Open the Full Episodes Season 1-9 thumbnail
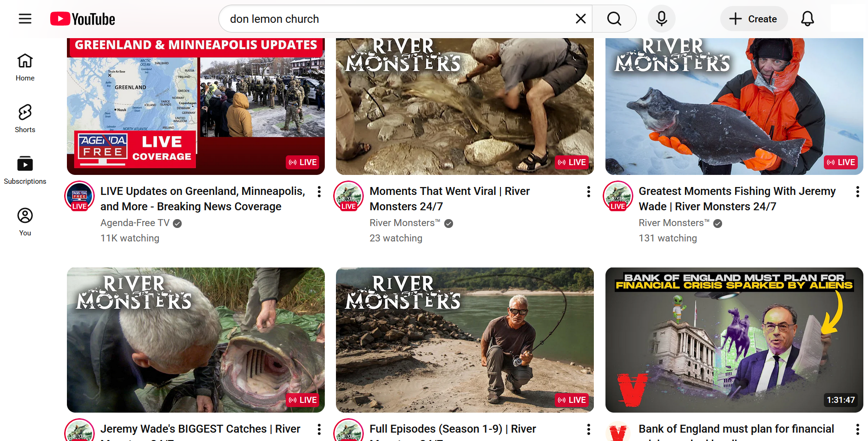The height and width of the screenshot is (441, 868). tap(465, 340)
